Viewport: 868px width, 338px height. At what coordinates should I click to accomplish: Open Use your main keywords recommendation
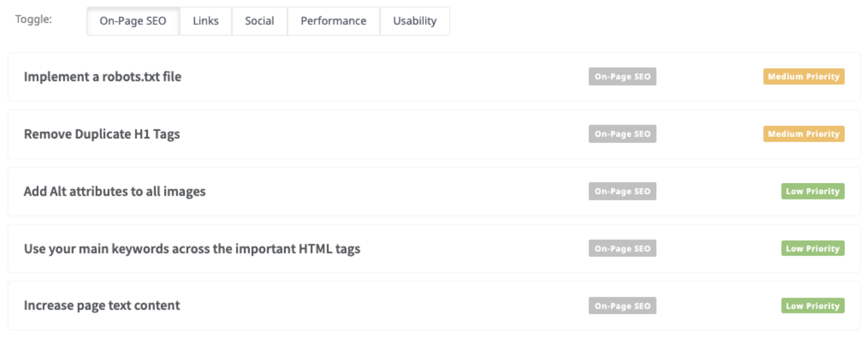pos(192,249)
